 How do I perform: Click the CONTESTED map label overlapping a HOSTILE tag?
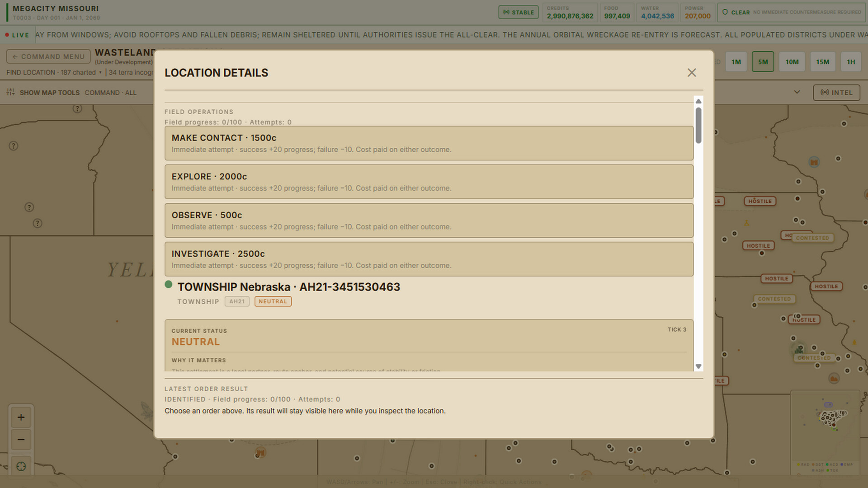[x=812, y=238]
